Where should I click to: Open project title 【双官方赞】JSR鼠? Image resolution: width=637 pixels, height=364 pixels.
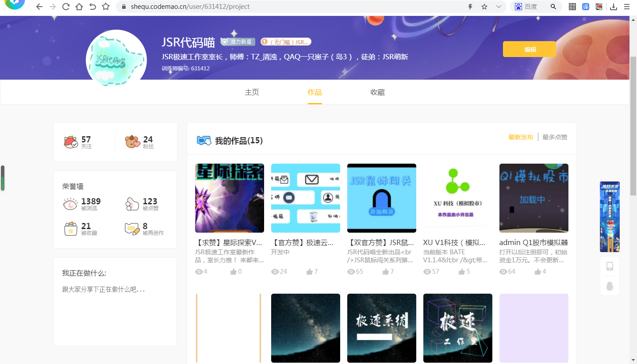click(x=380, y=242)
